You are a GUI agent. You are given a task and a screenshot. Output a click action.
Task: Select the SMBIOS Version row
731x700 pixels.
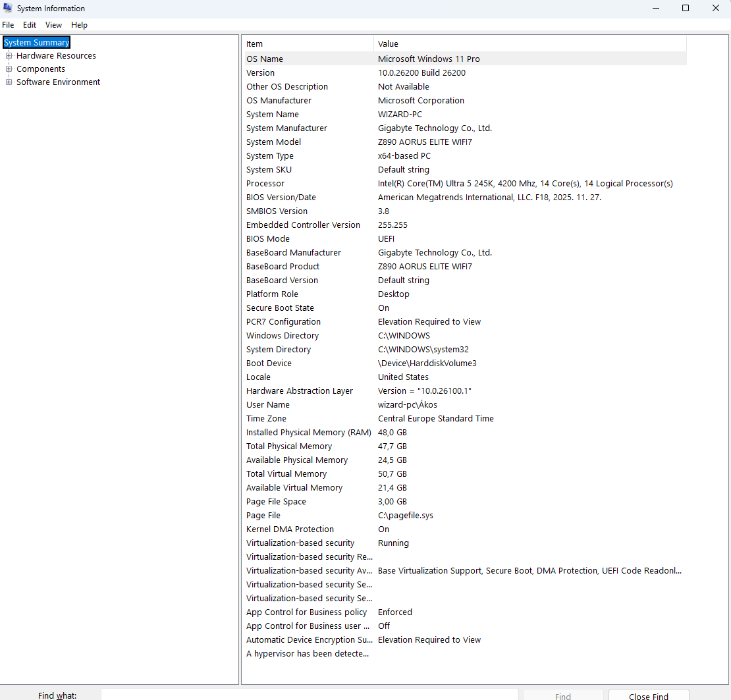(465, 211)
